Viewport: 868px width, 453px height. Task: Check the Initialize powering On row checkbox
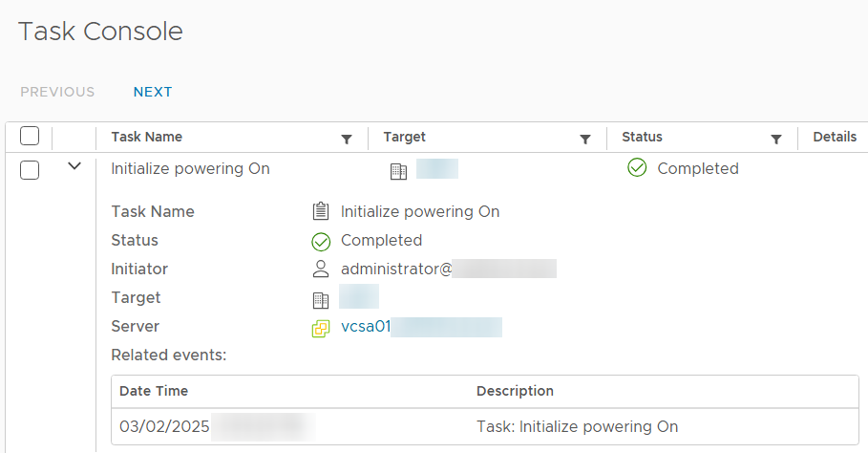pos(30,170)
